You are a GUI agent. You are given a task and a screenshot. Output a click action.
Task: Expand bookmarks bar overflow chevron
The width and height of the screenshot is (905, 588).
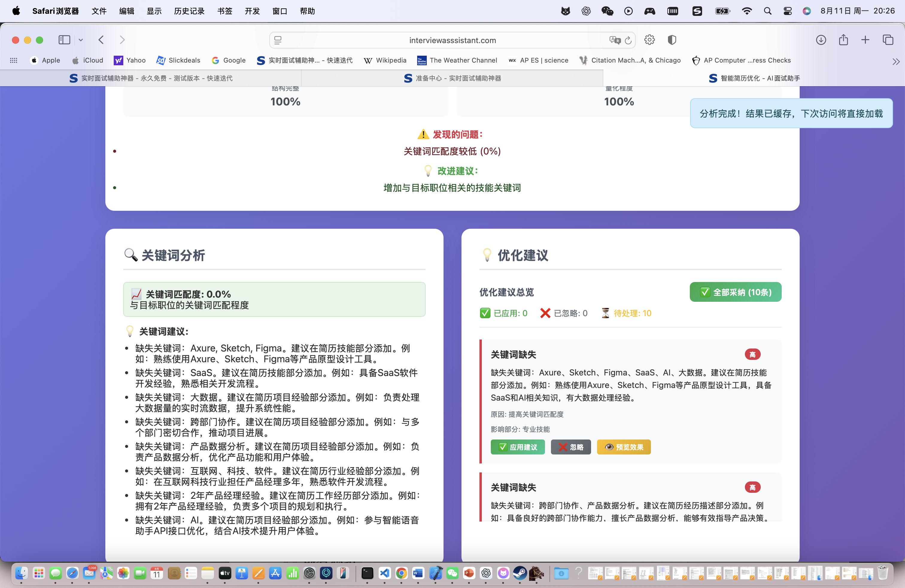895,62
